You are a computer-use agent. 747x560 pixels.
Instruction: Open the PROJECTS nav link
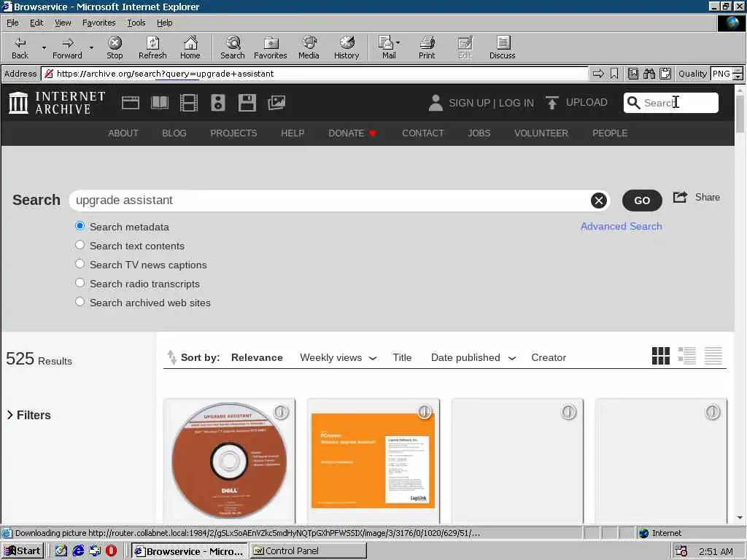tap(233, 133)
